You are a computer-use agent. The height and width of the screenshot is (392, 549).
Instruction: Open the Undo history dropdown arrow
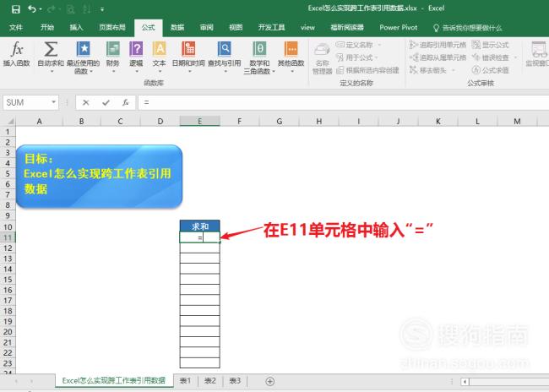click(x=41, y=9)
